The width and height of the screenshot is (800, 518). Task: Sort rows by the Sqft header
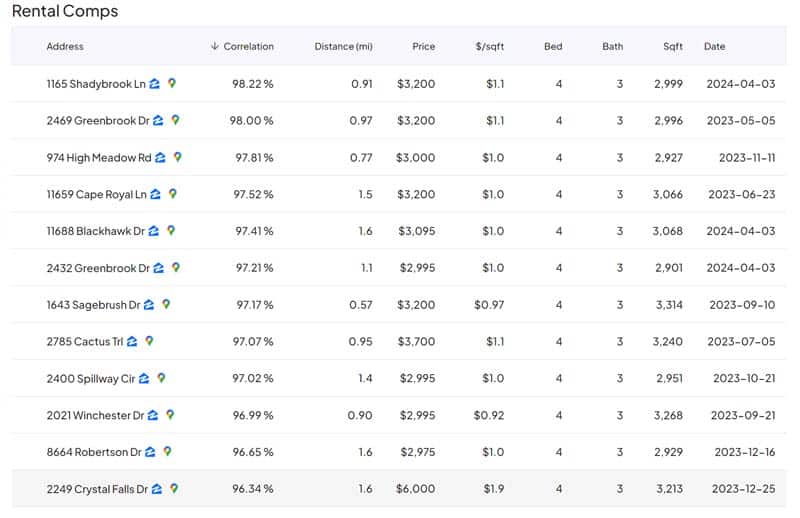click(x=672, y=47)
